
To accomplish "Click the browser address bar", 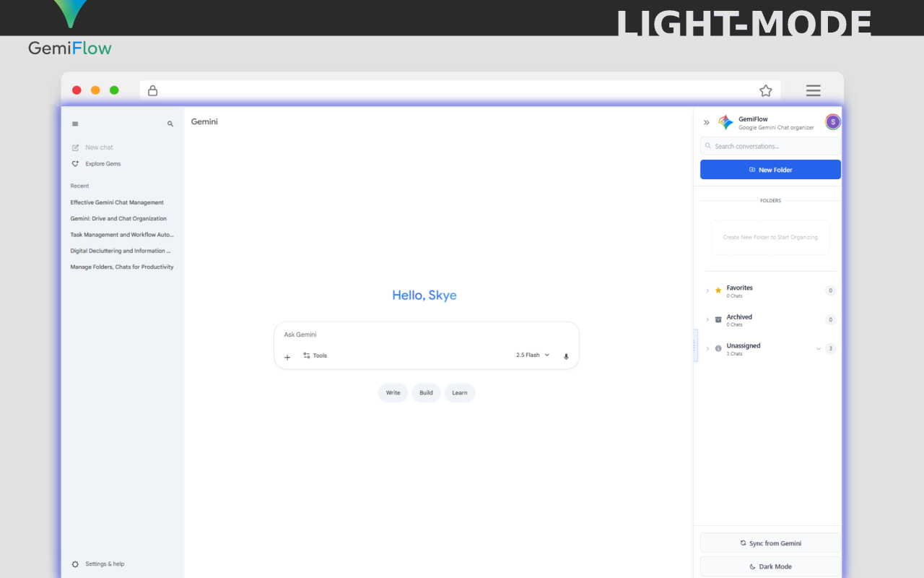I will [x=460, y=90].
